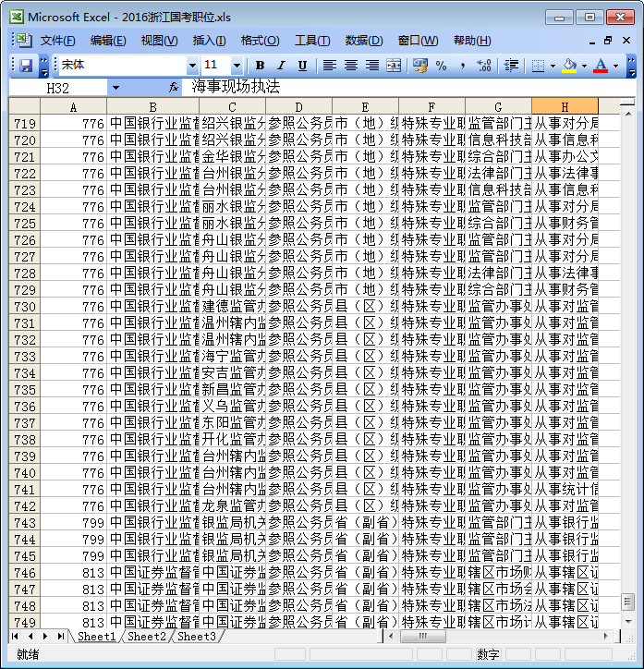Switch to Sheet3 tab
Screen dimensions: 644x669
click(196, 636)
